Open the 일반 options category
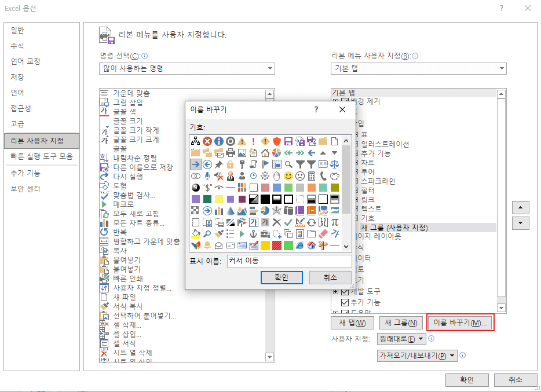 tap(17, 30)
